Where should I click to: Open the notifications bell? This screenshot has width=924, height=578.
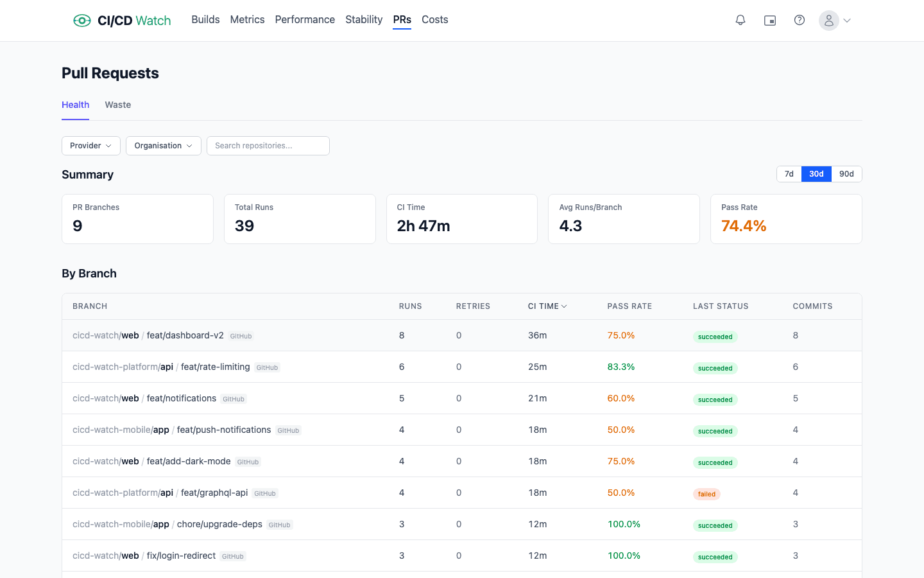click(x=740, y=20)
